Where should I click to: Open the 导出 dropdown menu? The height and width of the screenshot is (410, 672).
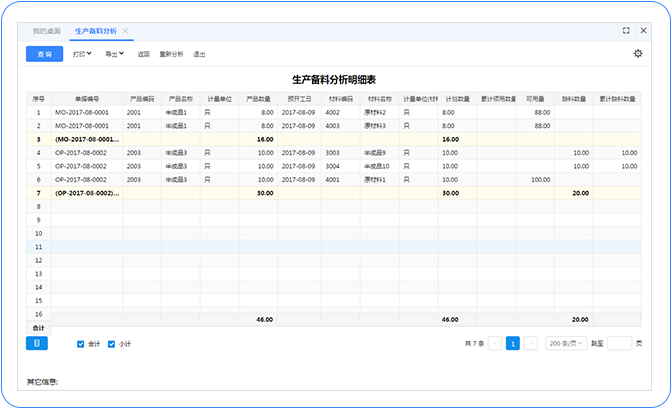[x=115, y=54]
